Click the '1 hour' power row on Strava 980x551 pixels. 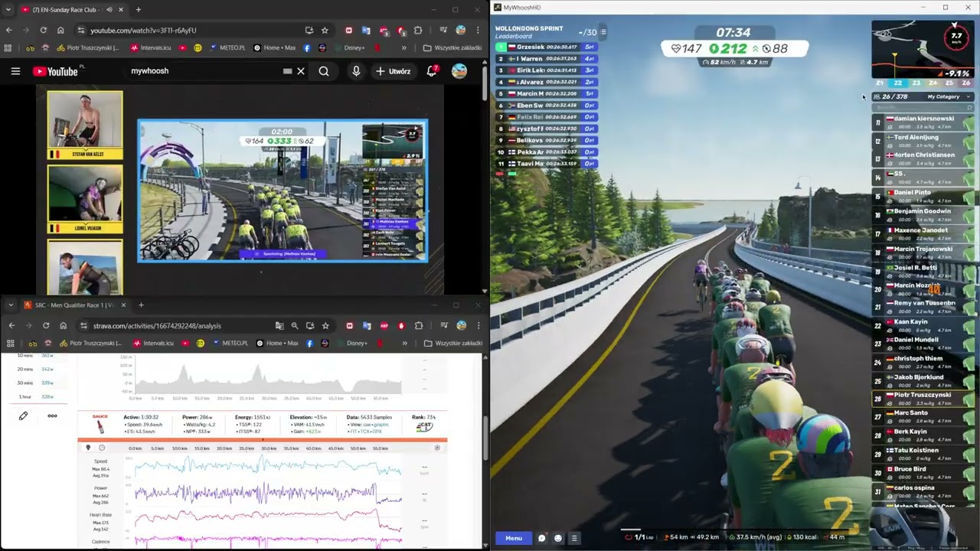[x=37, y=396]
